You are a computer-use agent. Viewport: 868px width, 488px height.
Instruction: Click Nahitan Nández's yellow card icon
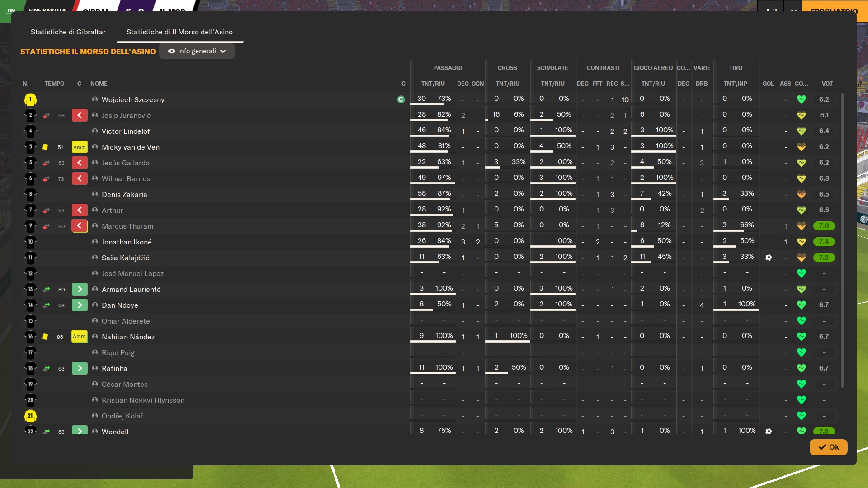tap(45, 337)
